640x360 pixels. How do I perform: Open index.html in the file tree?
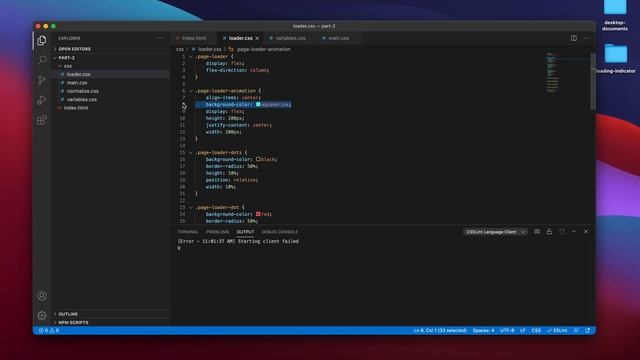[76, 108]
